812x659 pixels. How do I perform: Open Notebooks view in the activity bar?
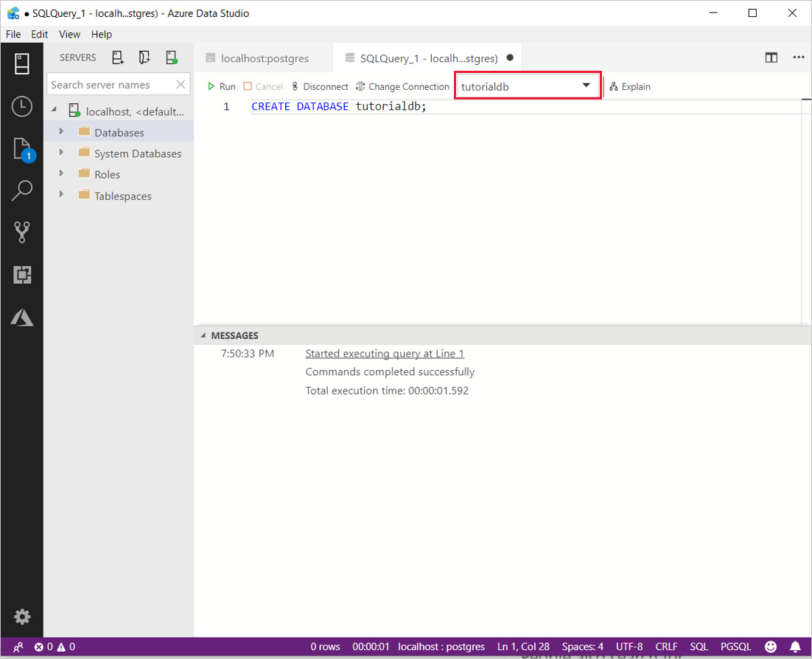[x=21, y=147]
